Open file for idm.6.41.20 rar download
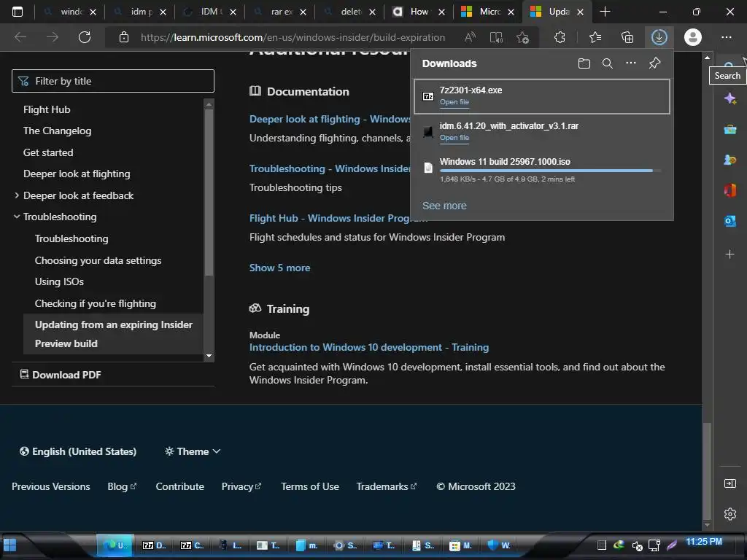Viewport: 747px width, 560px height. point(454,138)
